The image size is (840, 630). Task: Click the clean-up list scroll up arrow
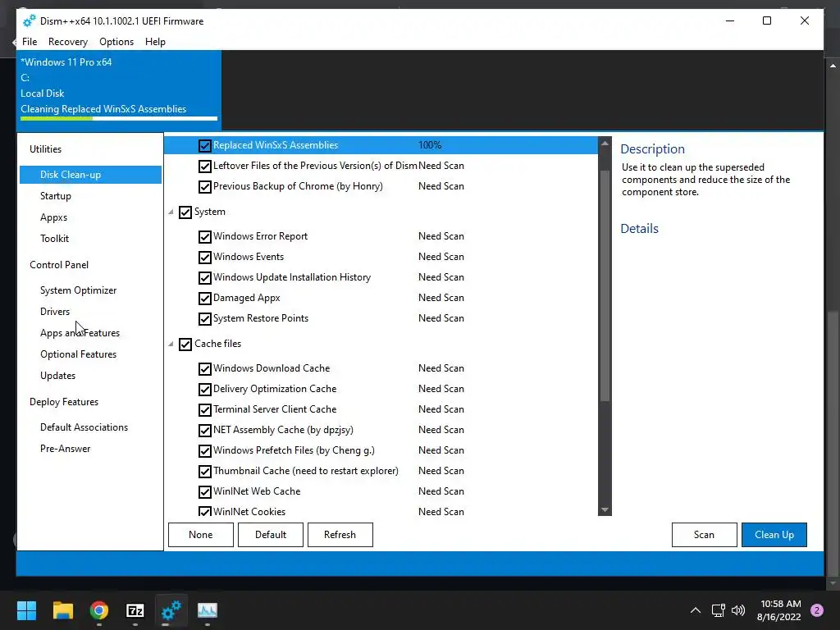[605, 144]
